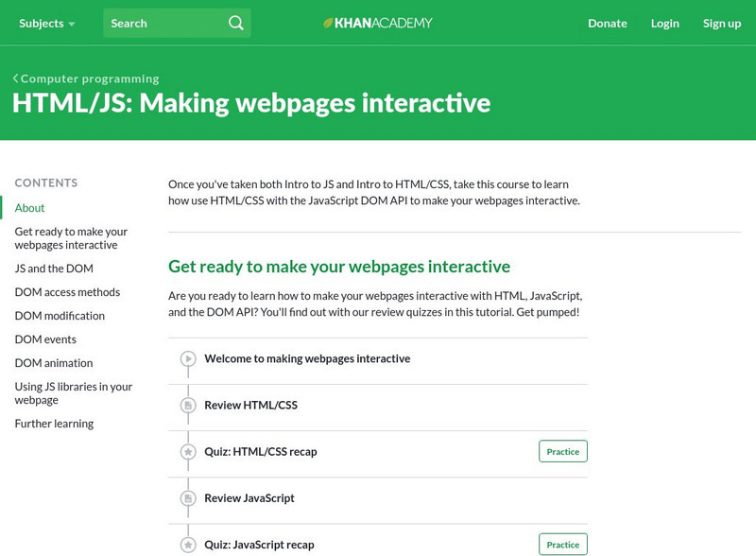756x556 pixels.
Task: Select DOM animation in contents
Action: pos(54,363)
